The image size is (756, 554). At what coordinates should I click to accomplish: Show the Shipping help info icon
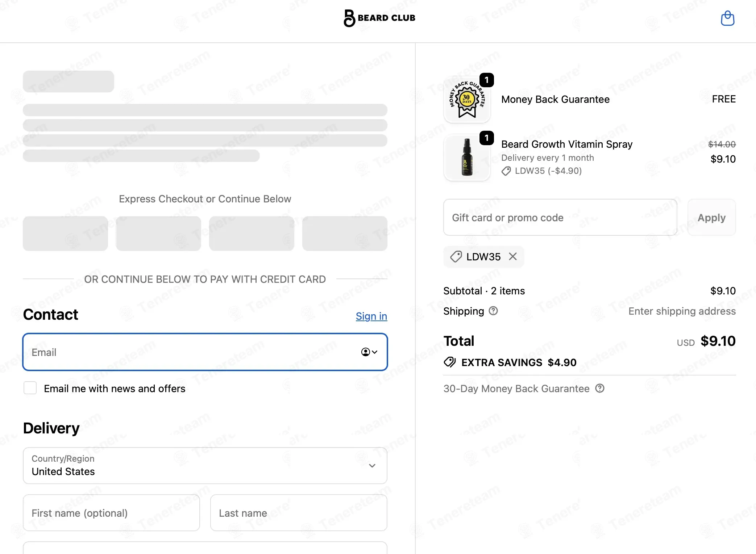click(x=493, y=311)
